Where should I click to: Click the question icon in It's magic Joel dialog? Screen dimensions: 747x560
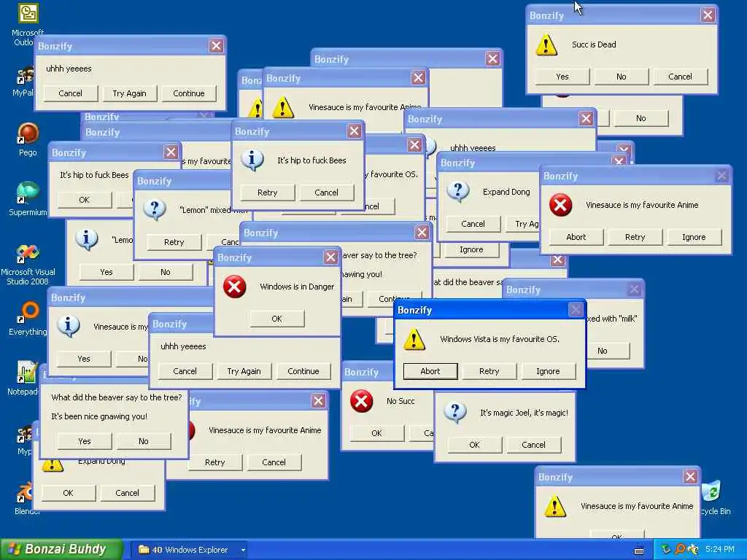pos(455,412)
